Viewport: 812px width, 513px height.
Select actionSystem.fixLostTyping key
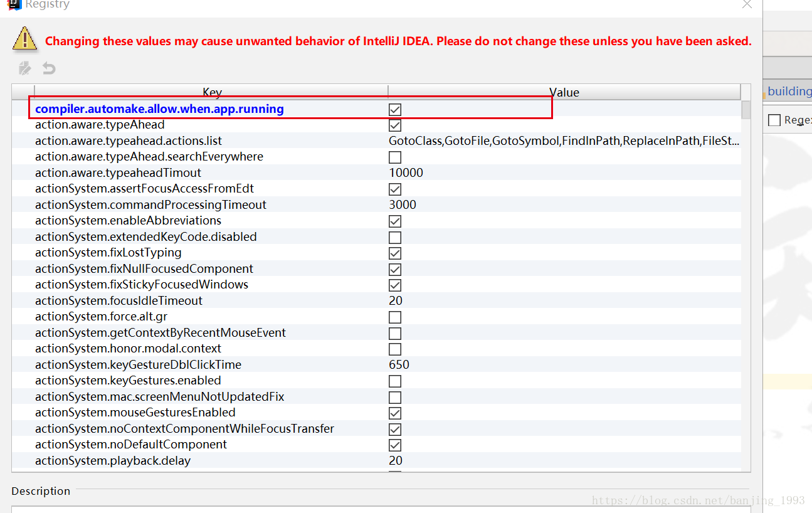coord(108,253)
